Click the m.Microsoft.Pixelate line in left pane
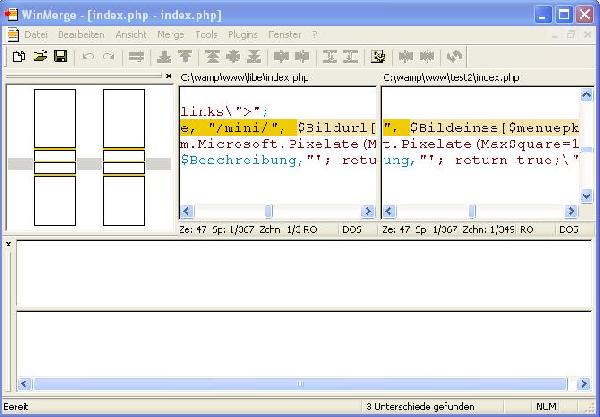The width and height of the screenshot is (600, 417). point(278,144)
